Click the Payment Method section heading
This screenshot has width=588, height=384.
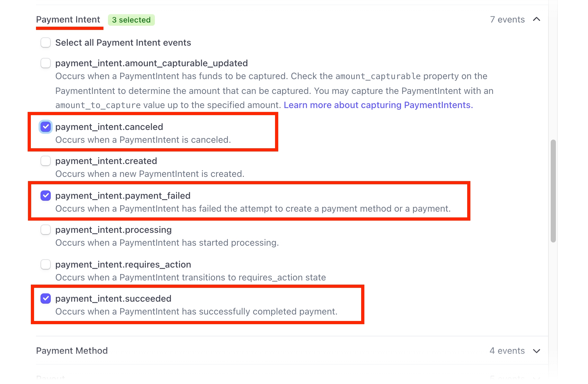(x=72, y=351)
